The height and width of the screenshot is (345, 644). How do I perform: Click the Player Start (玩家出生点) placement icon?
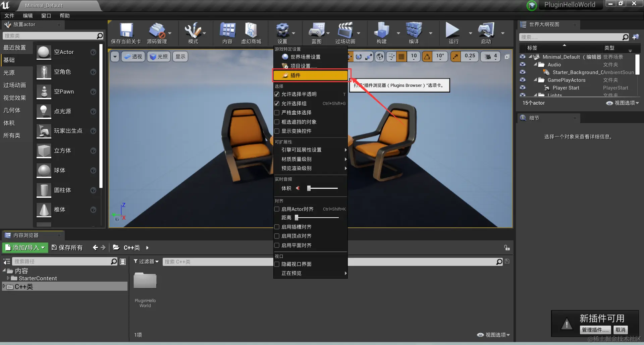44,131
